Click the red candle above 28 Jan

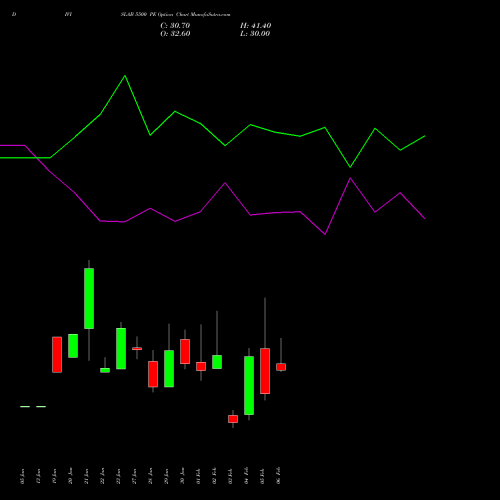(153, 374)
